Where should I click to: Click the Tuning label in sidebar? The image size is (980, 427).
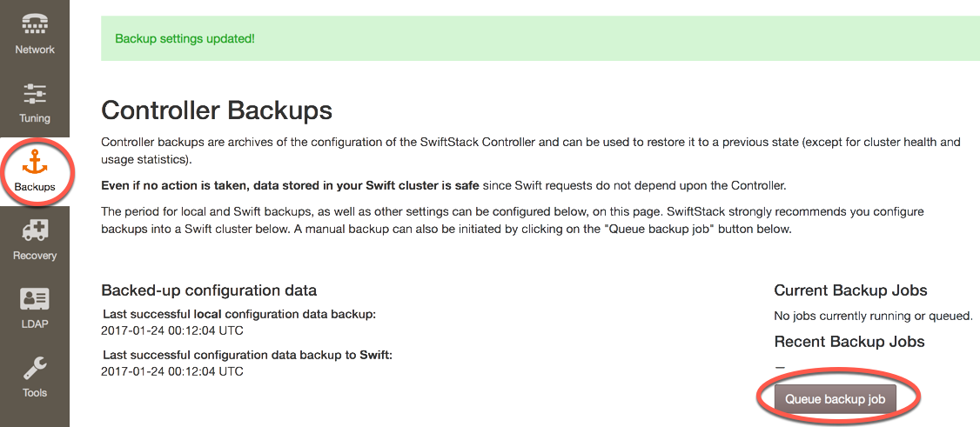34,118
